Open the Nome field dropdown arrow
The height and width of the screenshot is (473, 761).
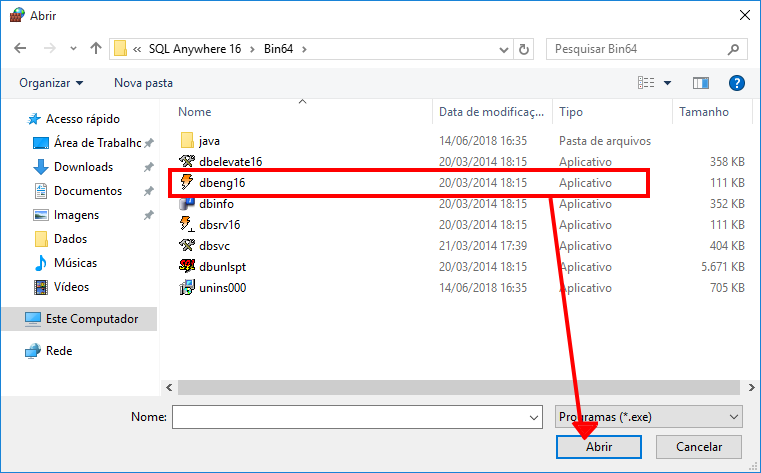coord(533,418)
